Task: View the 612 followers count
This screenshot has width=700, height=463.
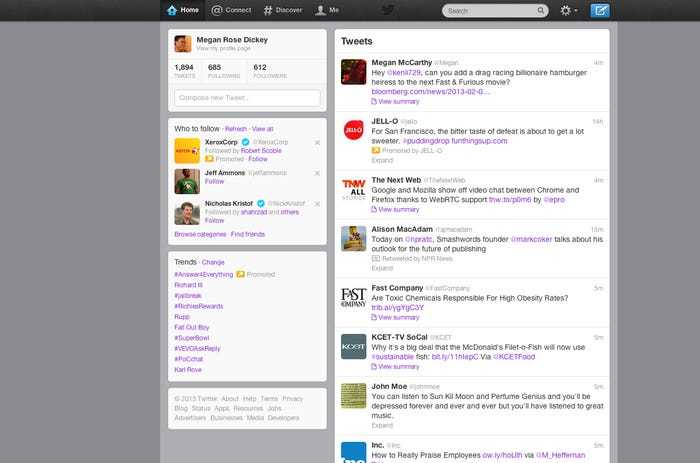Action: click(270, 71)
